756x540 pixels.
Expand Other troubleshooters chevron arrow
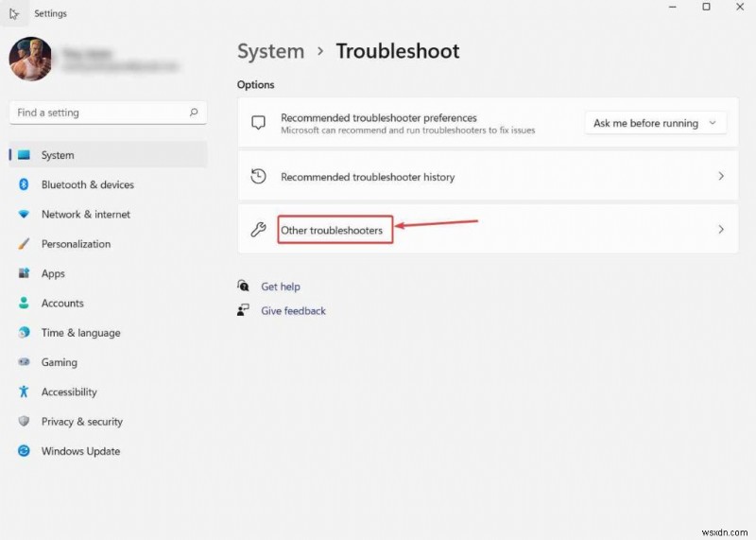(x=721, y=229)
